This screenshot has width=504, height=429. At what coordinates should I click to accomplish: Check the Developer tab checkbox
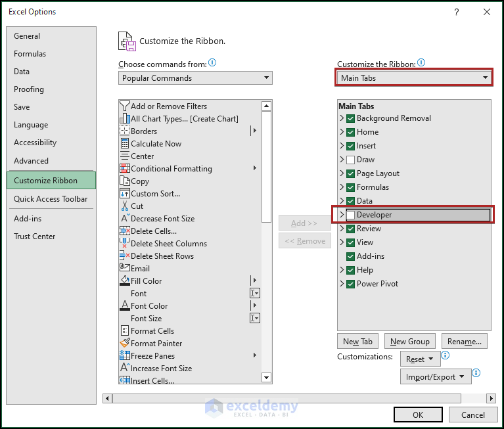click(x=350, y=215)
